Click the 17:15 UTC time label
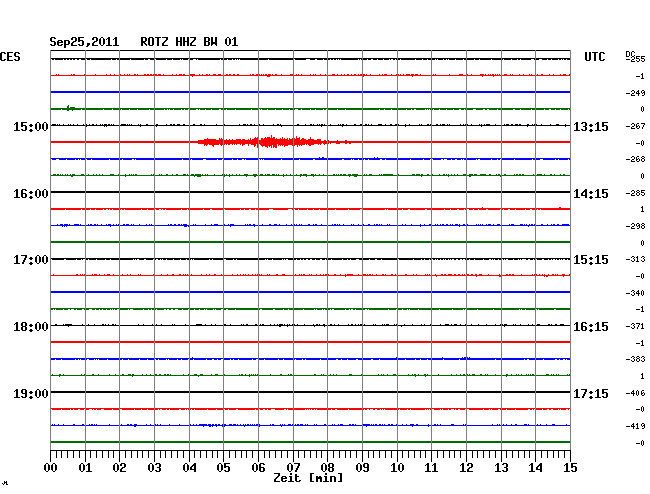650x494 pixels. coord(591,393)
